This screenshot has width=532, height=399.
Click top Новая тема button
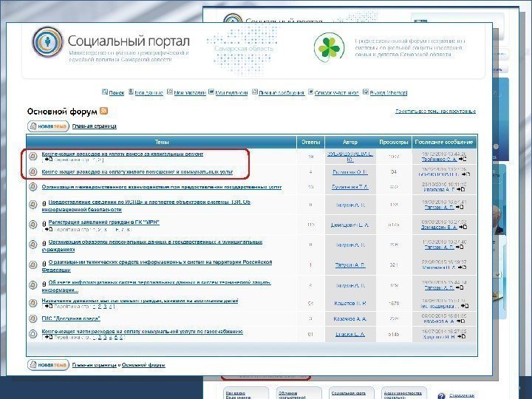(x=48, y=126)
